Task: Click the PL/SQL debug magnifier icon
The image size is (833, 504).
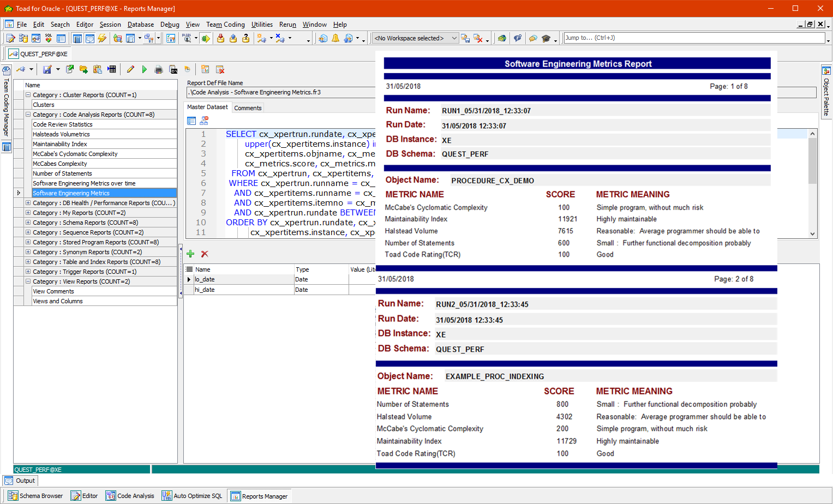Action: [x=187, y=38]
